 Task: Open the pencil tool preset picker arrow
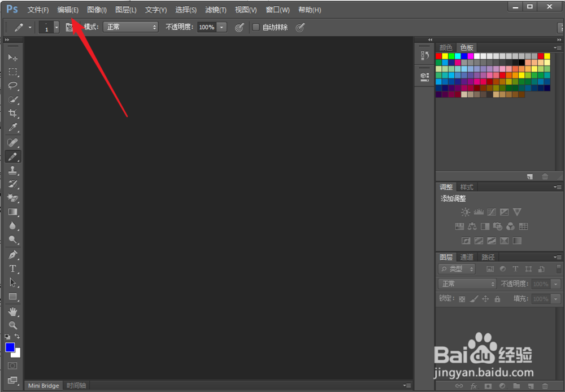tap(30, 27)
